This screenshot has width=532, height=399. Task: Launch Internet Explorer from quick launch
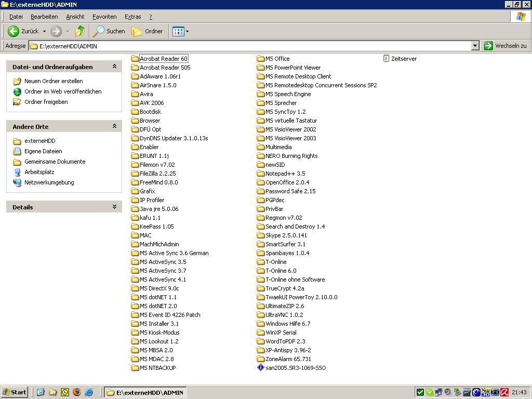tap(89, 393)
